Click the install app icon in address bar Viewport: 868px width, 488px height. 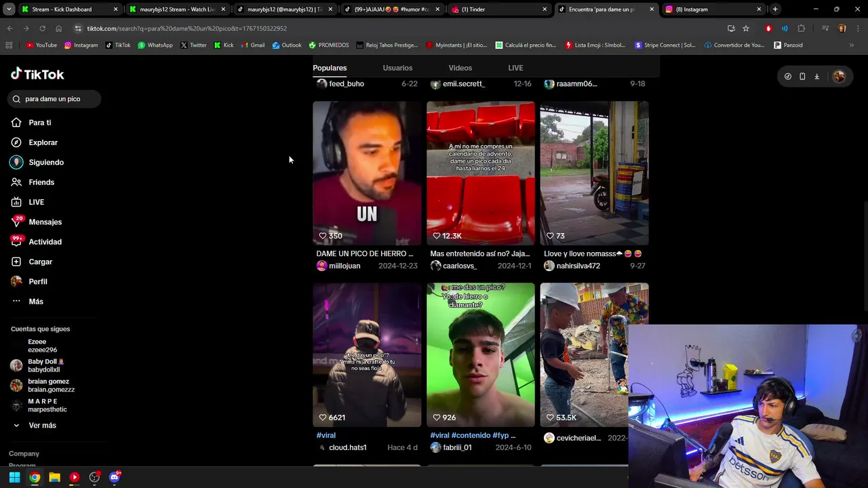pos(731,28)
